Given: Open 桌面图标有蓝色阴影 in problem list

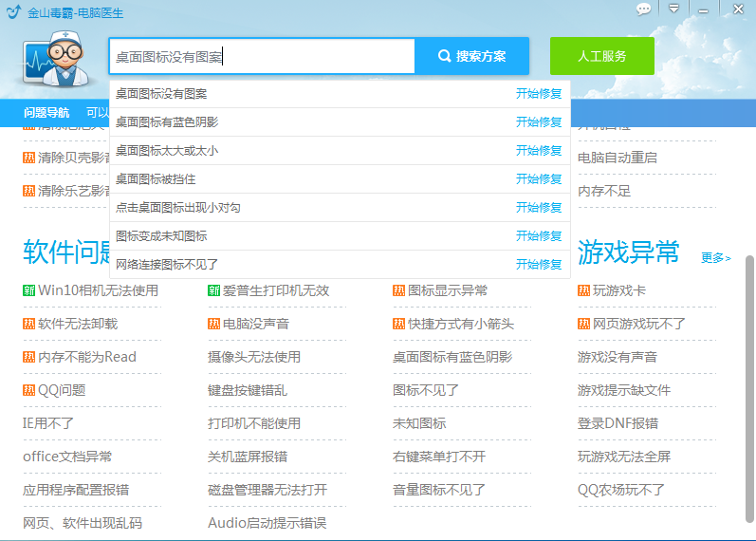Looking at the screenshot, I should 452,357.
